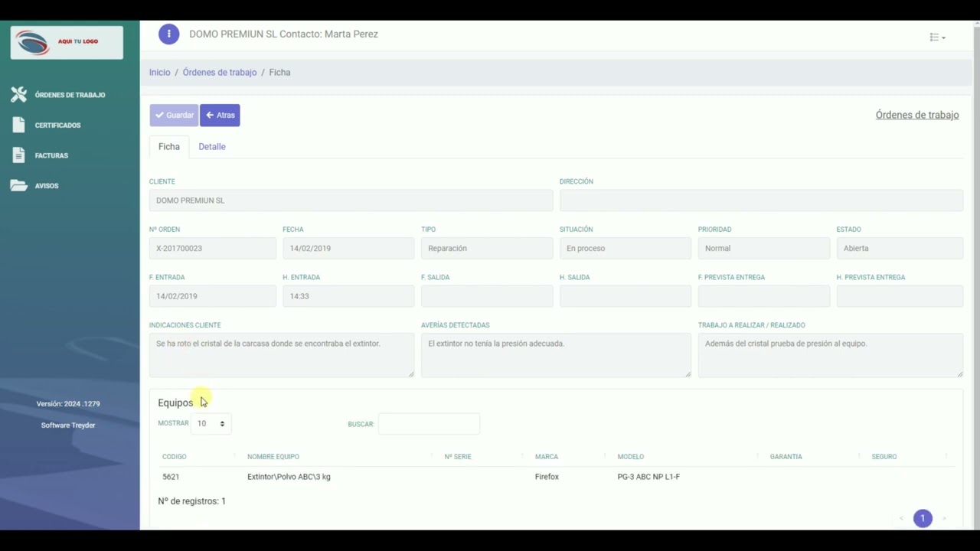The image size is (980, 551).
Task: Click the Cliente field DOMO PREMIUN SL
Action: pos(351,201)
